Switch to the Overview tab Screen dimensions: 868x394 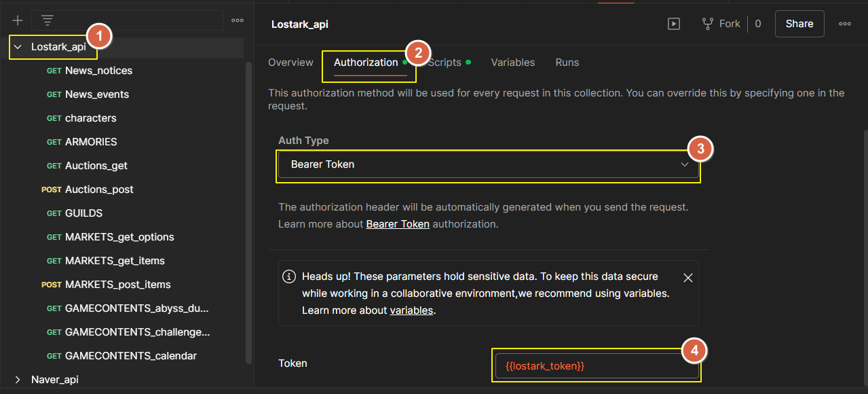[x=290, y=62]
